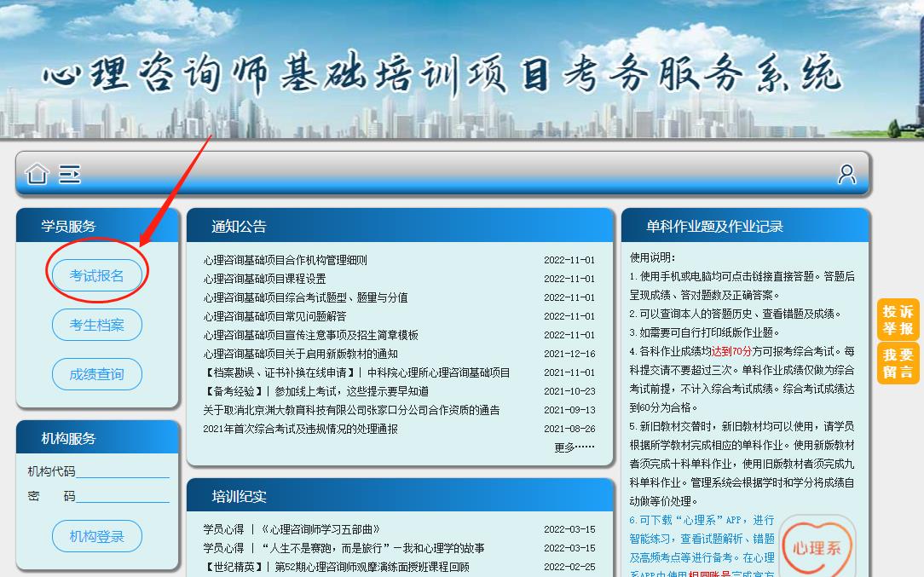The image size is (924, 577).
Task: Open 世纪精英 第52期 观摩演练 article
Action: (x=336, y=567)
